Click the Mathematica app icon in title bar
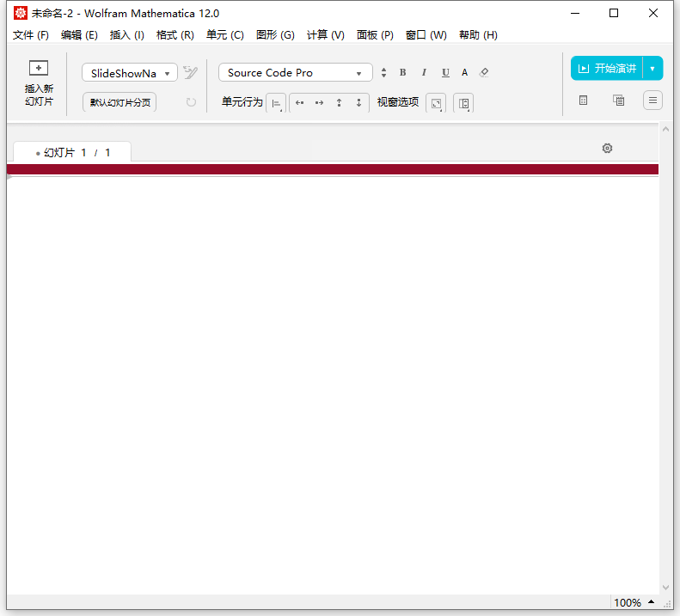The height and width of the screenshot is (616, 680). click(x=20, y=13)
